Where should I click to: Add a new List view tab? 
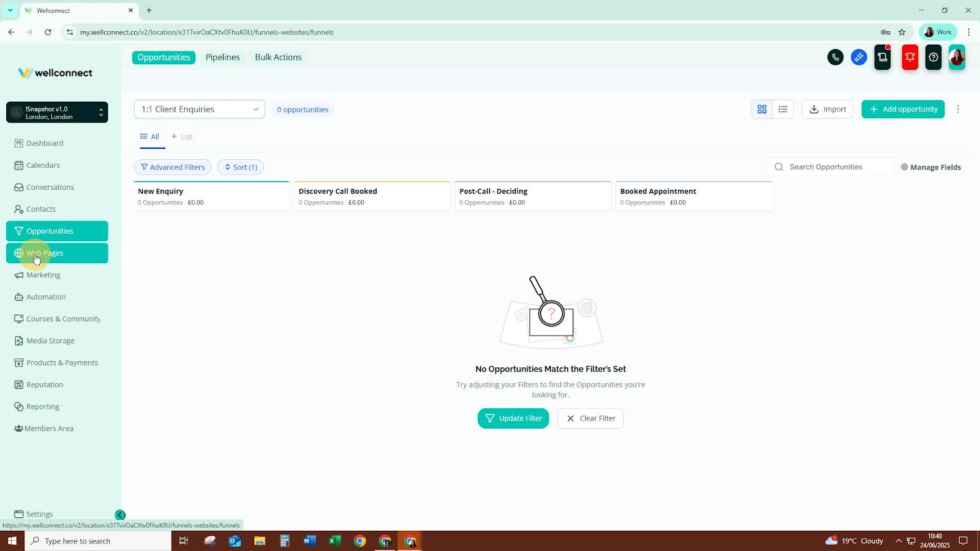[x=182, y=137]
